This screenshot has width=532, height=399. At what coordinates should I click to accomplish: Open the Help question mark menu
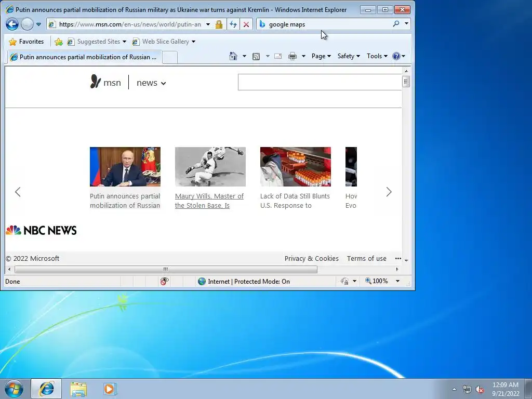[x=398, y=56]
